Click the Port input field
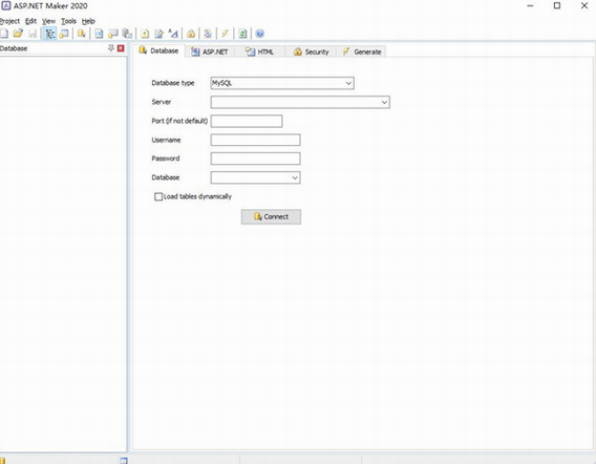596x464 pixels. 247,121
